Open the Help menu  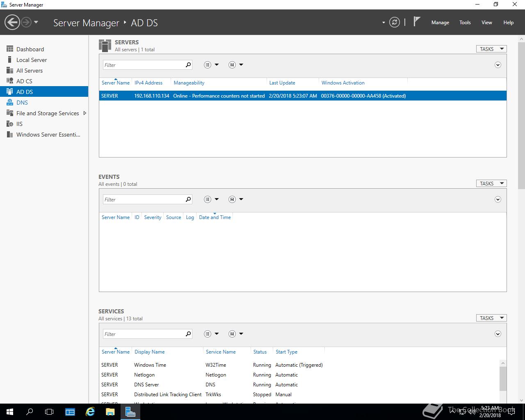click(509, 23)
